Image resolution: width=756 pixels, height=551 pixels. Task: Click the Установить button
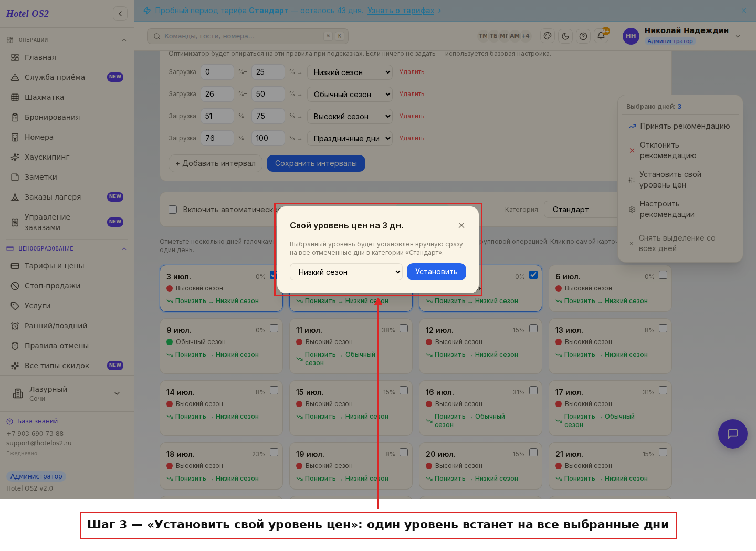(436, 272)
